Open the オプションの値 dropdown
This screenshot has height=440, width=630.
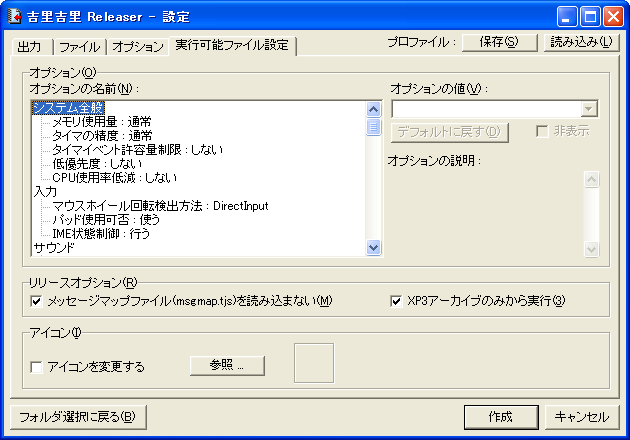click(x=589, y=109)
